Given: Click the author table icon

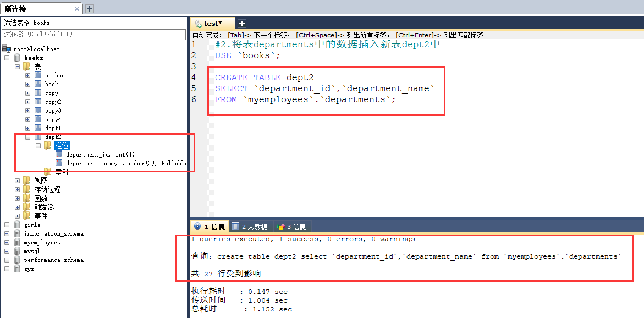Looking at the screenshot, I should point(38,75).
